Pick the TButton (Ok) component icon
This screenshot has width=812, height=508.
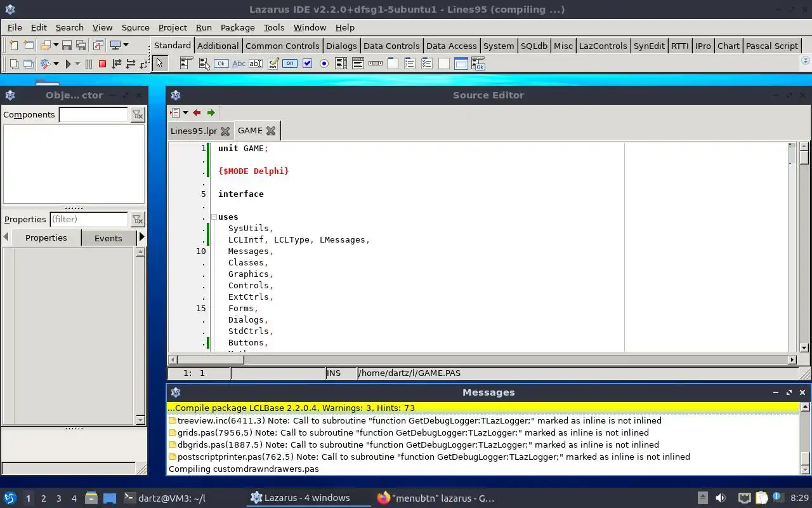(221, 63)
